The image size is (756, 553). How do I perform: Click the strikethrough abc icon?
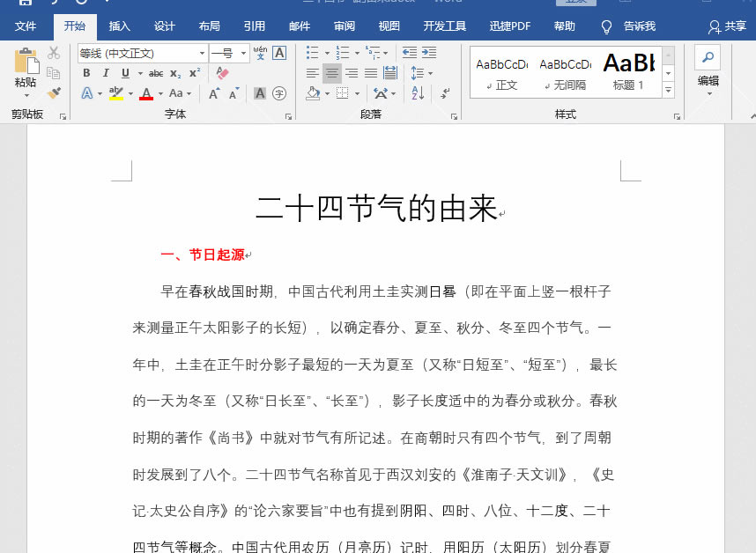pyautogui.click(x=156, y=73)
